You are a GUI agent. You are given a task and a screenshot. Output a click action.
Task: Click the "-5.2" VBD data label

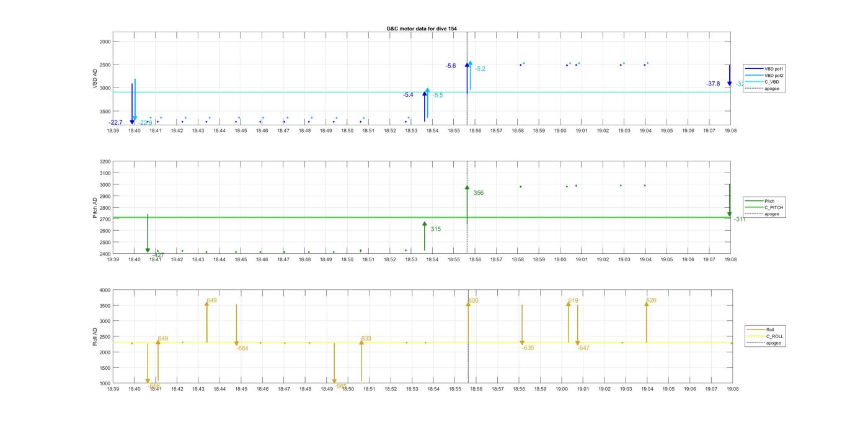pos(480,69)
